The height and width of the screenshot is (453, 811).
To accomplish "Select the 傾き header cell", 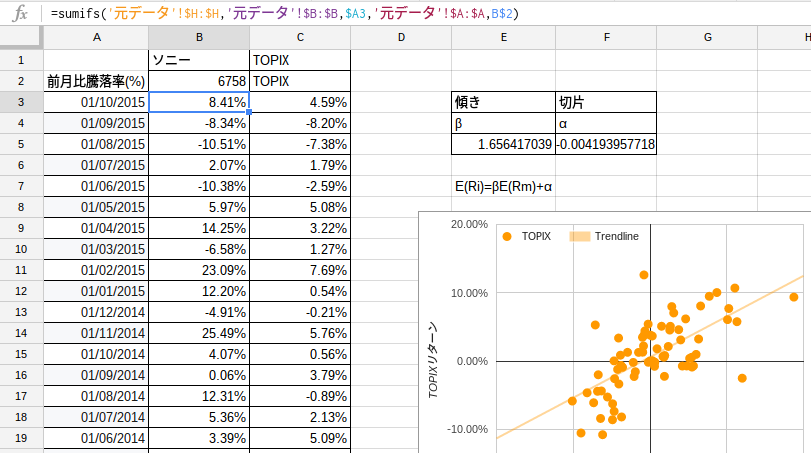I will click(503, 102).
